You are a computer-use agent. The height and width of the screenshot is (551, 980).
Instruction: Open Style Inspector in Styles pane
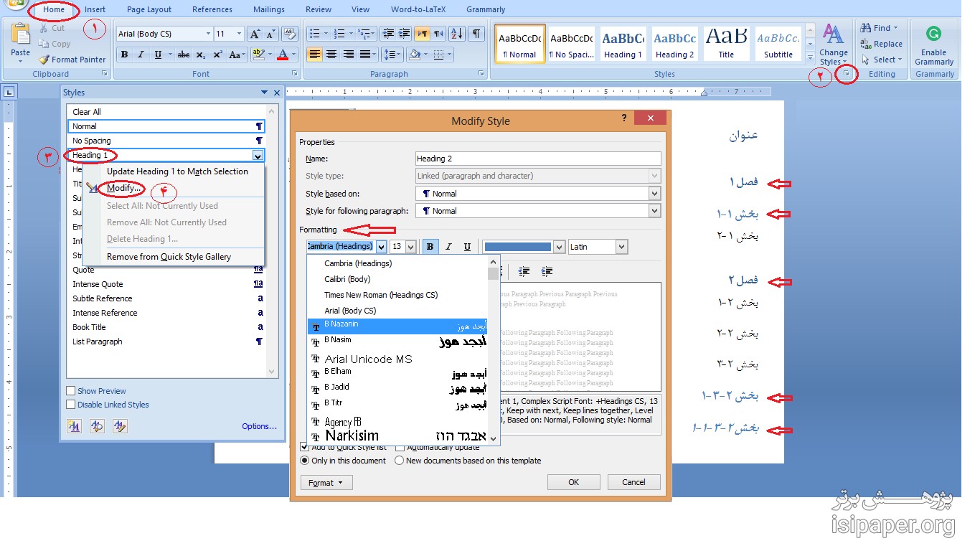click(97, 426)
